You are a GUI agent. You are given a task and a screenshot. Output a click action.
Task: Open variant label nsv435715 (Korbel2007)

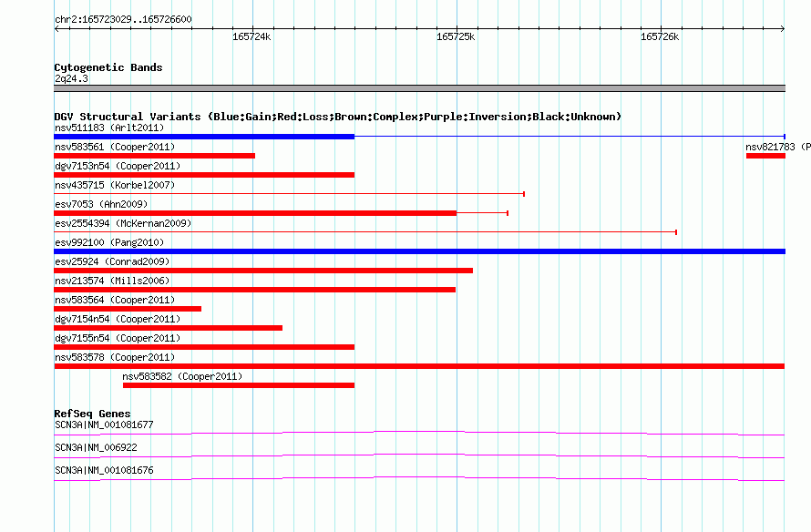pyautogui.click(x=115, y=185)
